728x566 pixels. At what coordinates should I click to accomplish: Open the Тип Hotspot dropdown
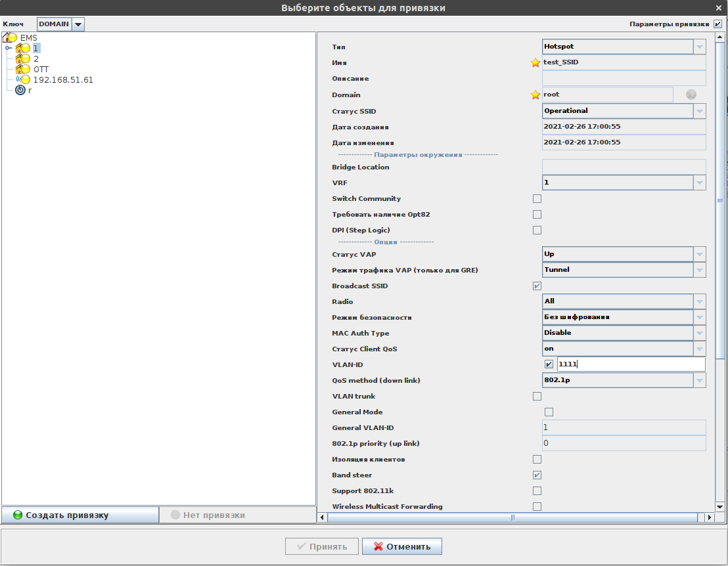point(699,47)
